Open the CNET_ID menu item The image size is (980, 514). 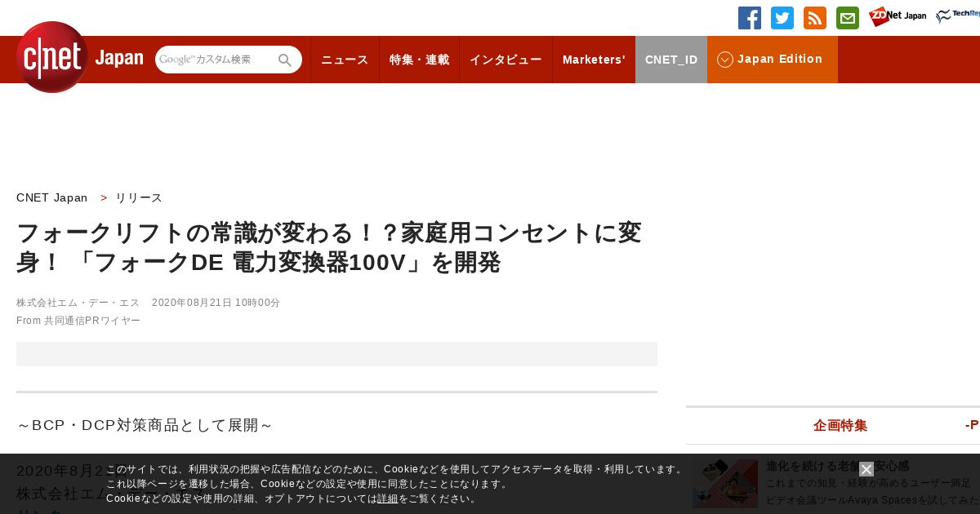pos(671,60)
